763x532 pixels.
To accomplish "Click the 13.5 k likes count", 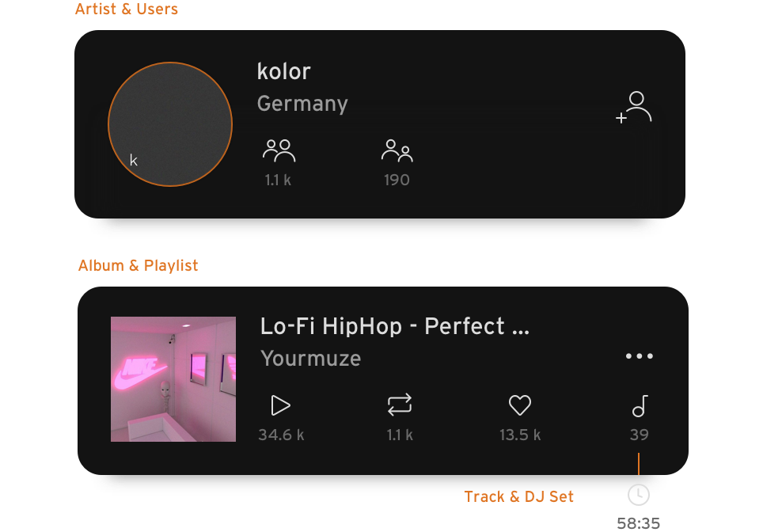I will pos(520,435).
